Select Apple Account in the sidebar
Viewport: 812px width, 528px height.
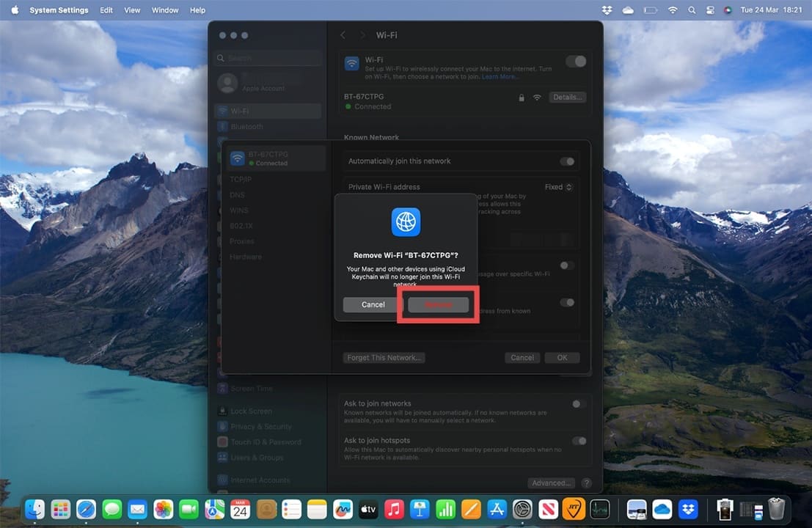267,84
